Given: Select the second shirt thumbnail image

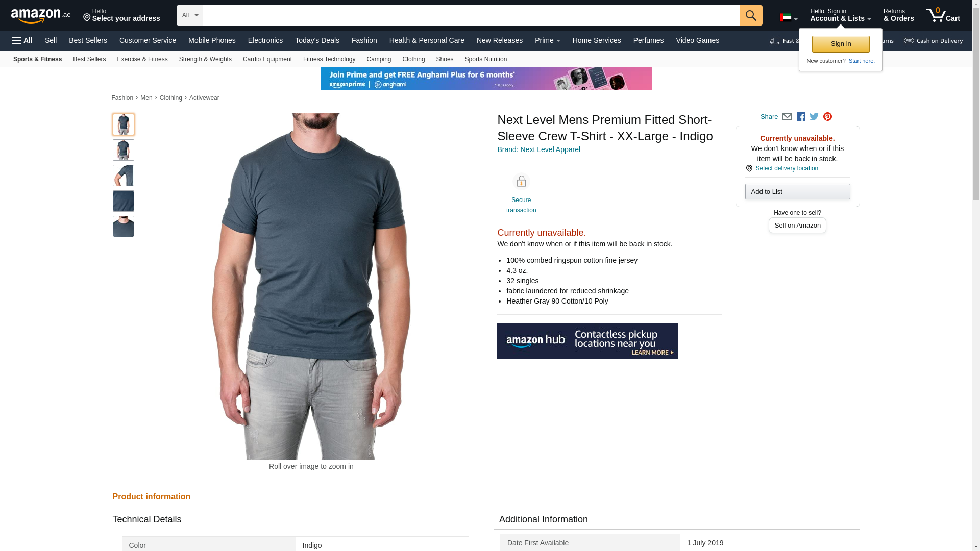Looking at the screenshot, I should pos(124,150).
